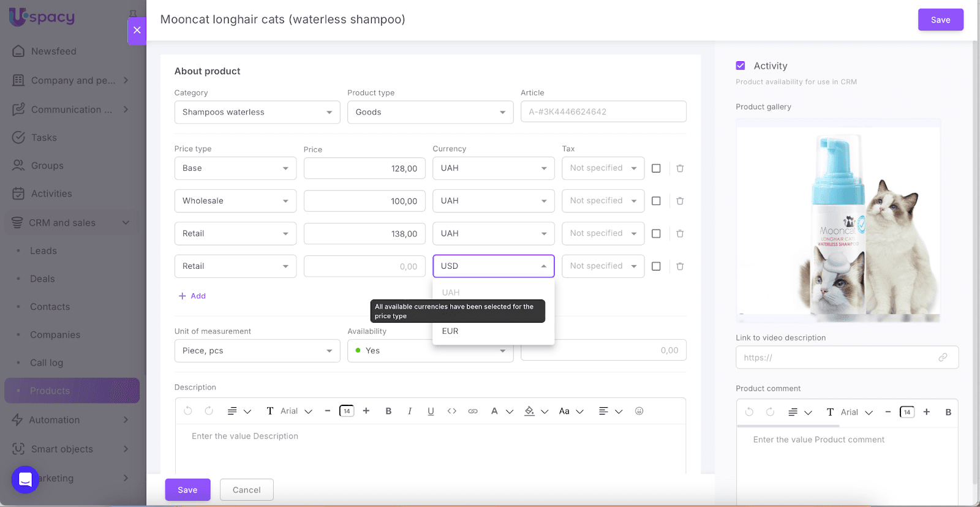The image size is (980, 507).
Task: Open the chat support bubble
Action: (x=25, y=479)
